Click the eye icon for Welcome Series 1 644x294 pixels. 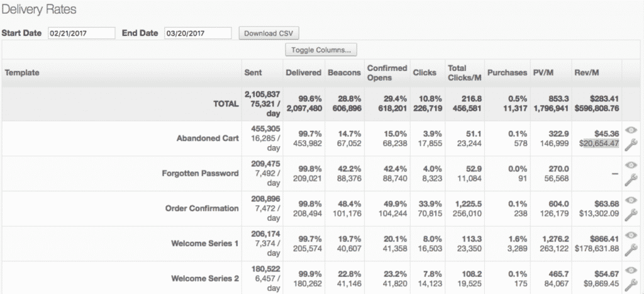[x=631, y=236]
